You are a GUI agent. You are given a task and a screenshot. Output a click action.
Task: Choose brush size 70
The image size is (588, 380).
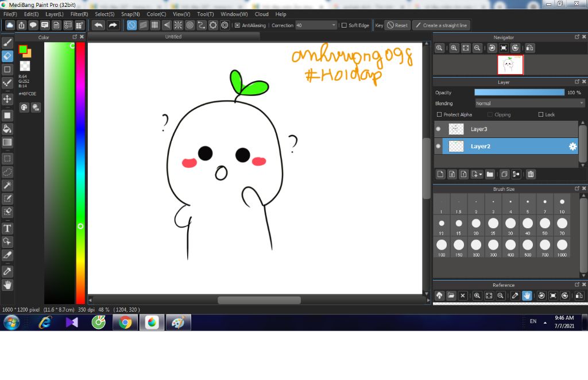[x=562, y=226]
